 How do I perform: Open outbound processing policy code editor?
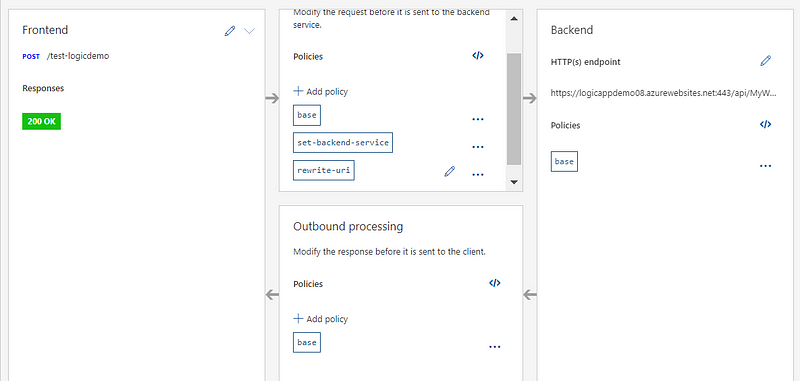[x=495, y=283]
